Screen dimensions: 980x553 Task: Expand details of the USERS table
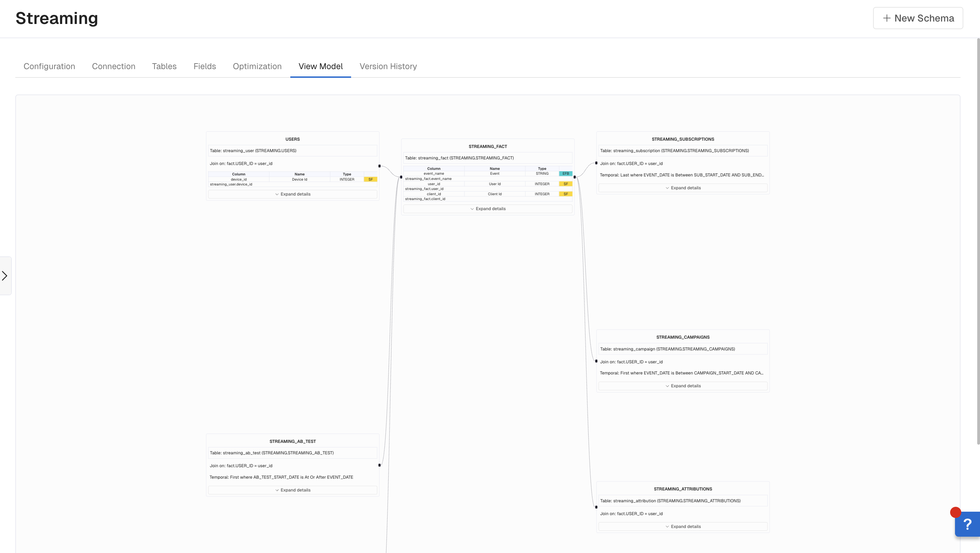(292, 194)
